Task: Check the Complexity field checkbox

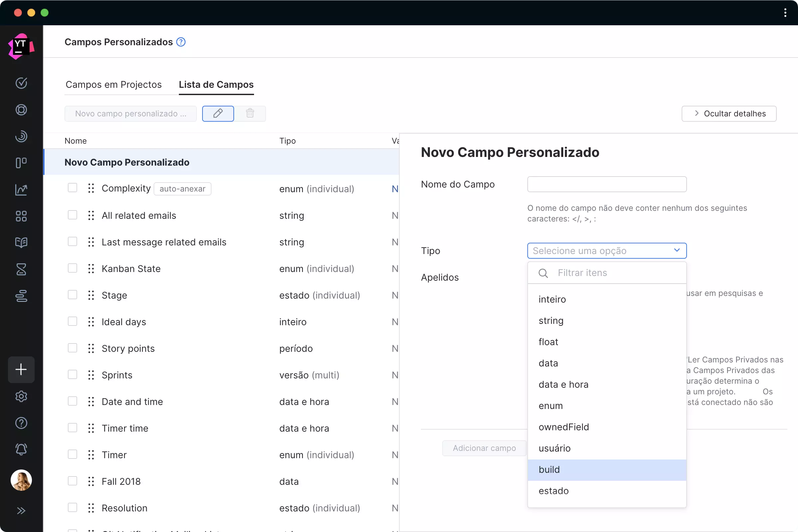Action: tap(72, 188)
